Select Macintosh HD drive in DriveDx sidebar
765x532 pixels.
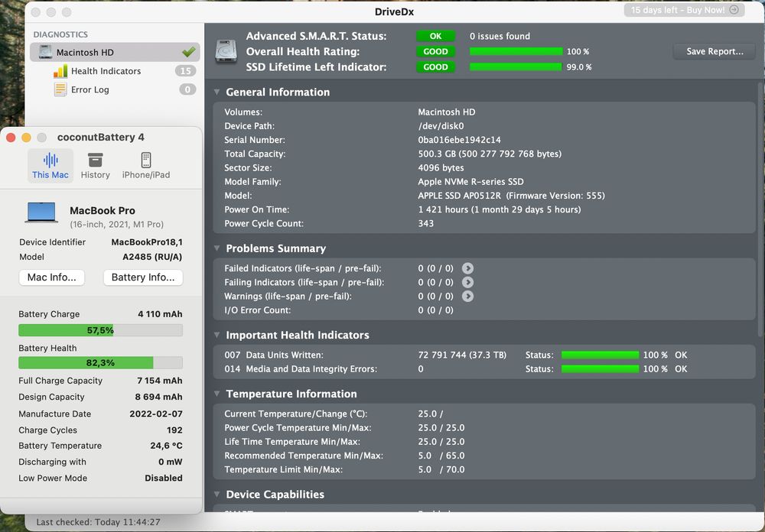pyautogui.click(x=115, y=52)
